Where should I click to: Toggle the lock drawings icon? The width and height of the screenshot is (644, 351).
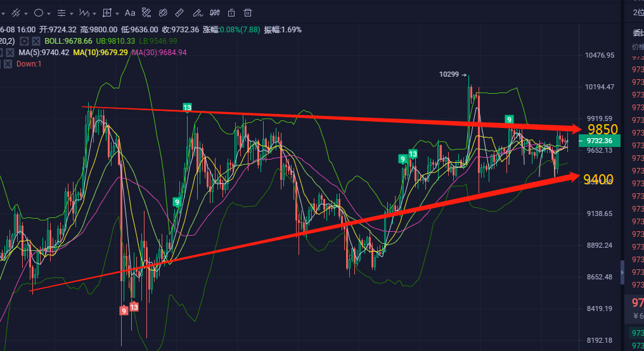click(x=231, y=13)
